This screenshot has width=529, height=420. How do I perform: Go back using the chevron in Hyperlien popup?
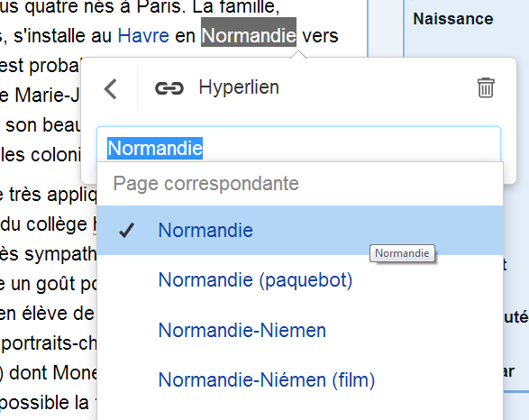pyautogui.click(x=110, y=89)
